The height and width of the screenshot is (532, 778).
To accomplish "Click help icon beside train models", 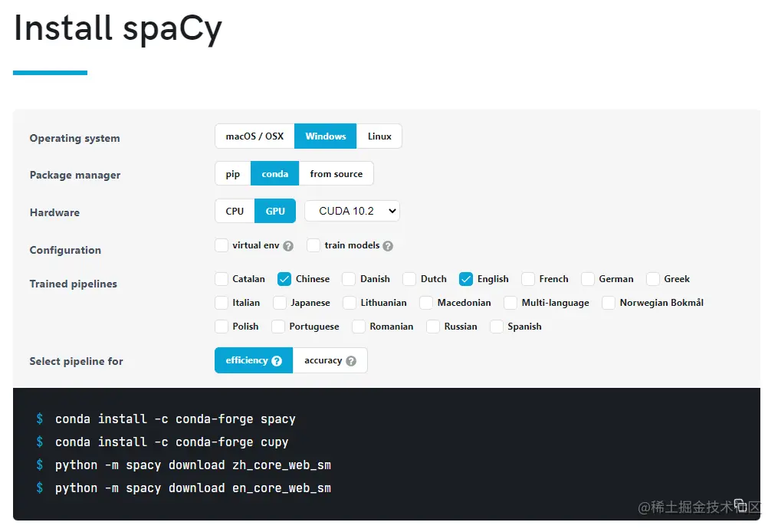I will click(388, 246).
